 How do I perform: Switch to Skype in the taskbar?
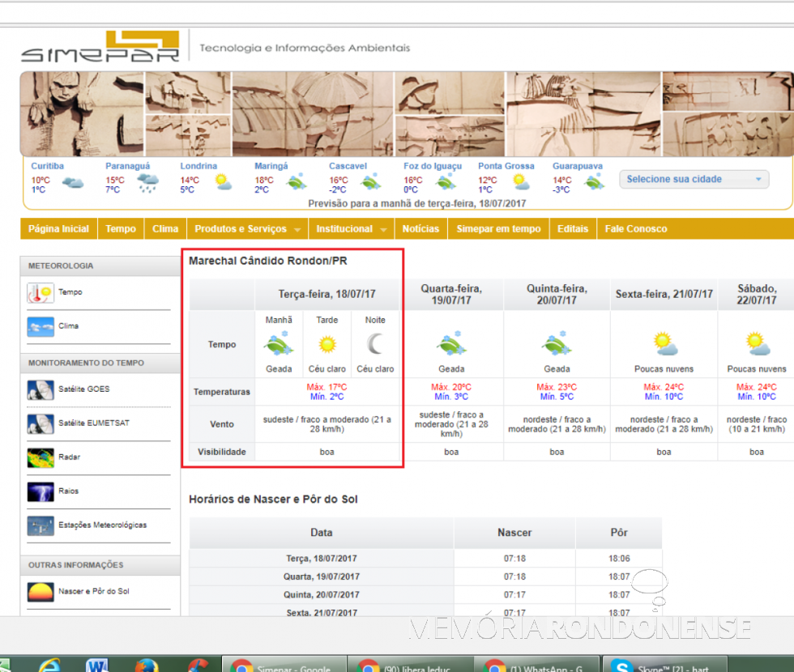[660, 665]
